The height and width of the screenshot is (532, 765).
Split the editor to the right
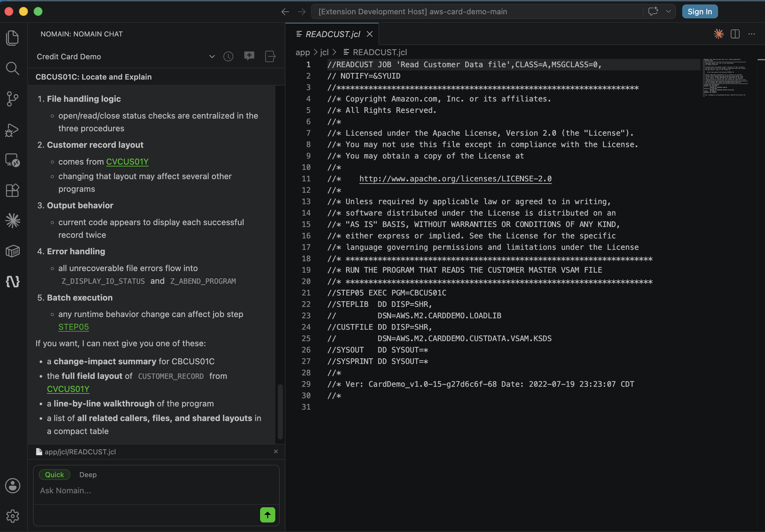click(735, 34)
